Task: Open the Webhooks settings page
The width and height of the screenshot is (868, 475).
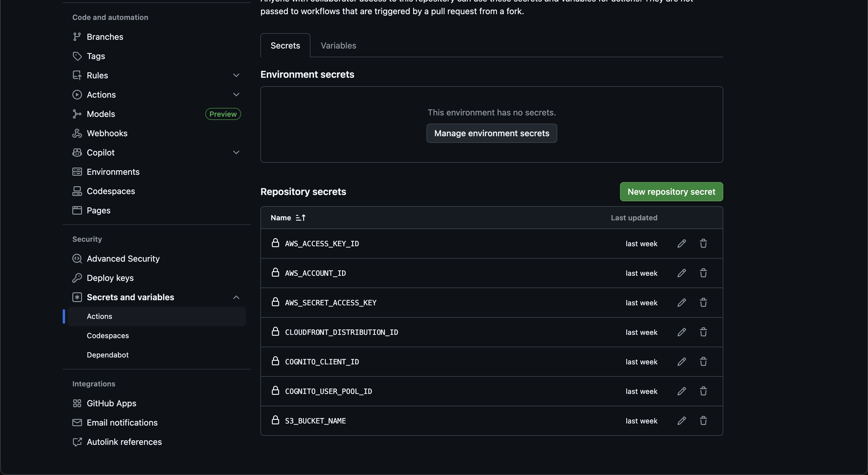Action: tap(107, 134)
